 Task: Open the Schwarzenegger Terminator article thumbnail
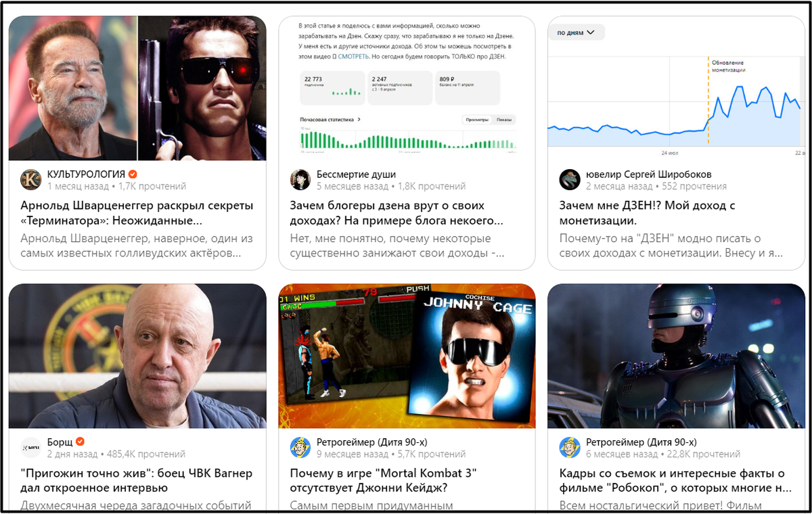coord(137,88)
